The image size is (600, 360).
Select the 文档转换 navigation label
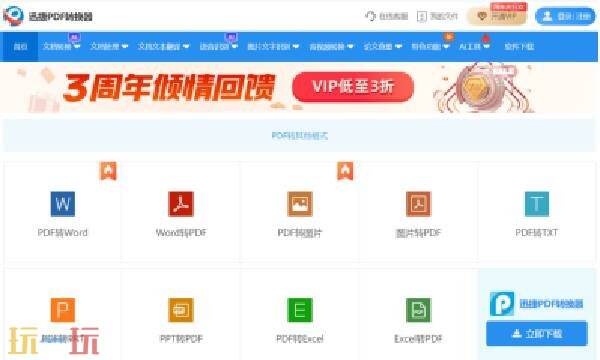click(x=57, y=46)
